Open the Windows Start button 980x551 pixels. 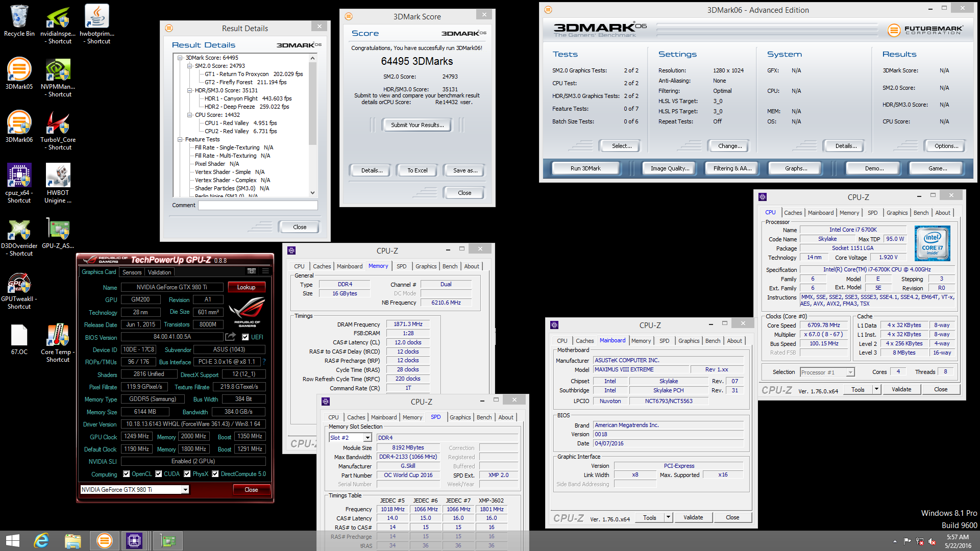point(13,541)
